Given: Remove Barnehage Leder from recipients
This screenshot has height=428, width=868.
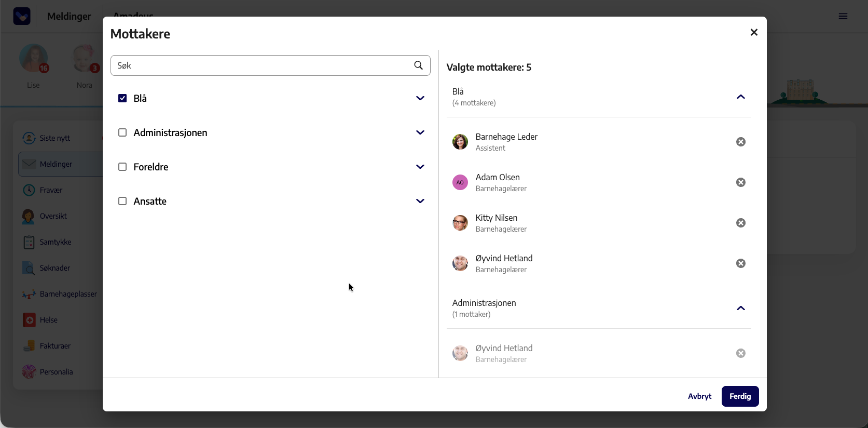Looking at the screenshot, I should click(x=741, y=142).
